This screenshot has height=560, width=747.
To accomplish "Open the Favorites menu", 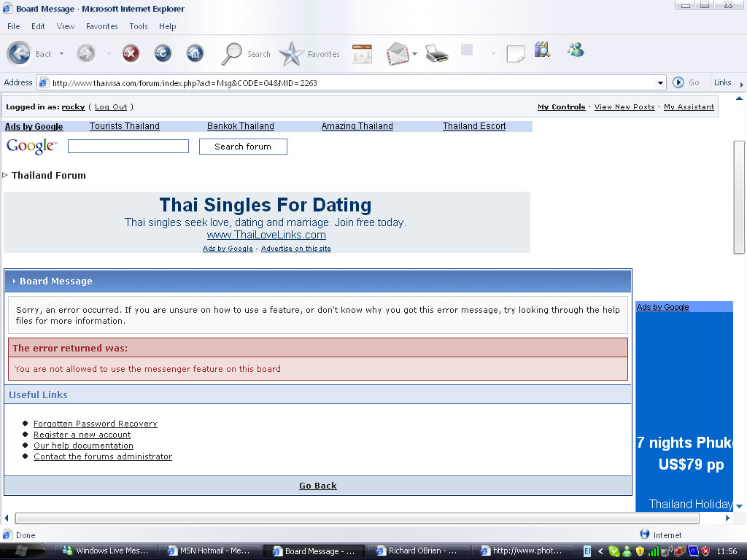I will (101, 26).
